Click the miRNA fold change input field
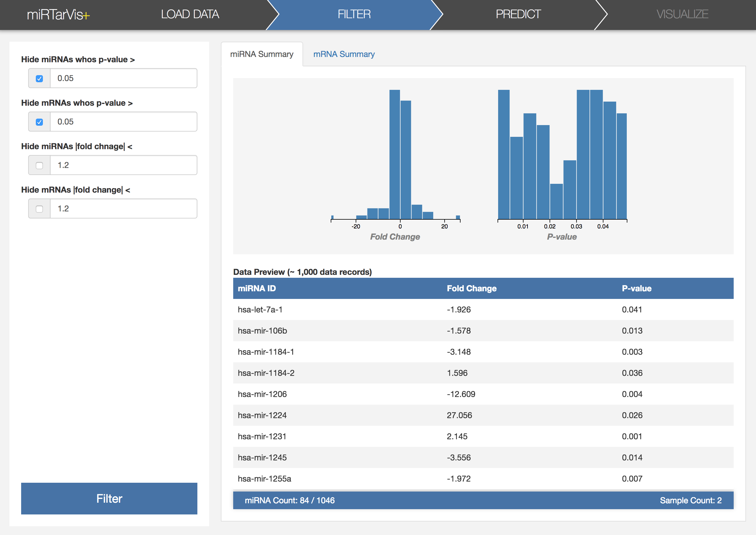This screenshot has width=756, height=535. [124, 165]
